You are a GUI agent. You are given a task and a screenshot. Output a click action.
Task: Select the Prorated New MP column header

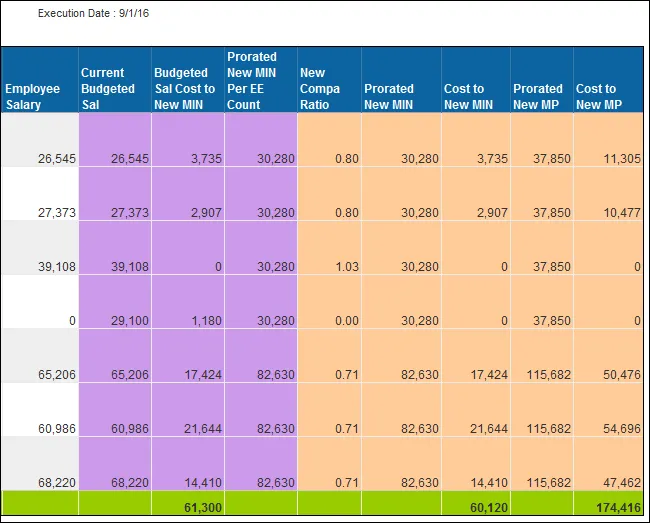[x=538, y=96]
